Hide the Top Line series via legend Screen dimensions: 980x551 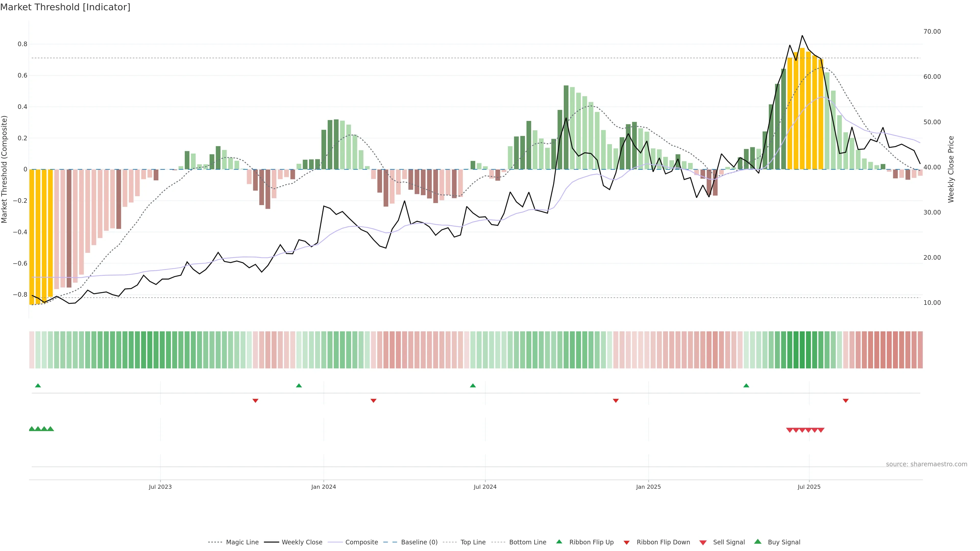[x=473, y=542]
